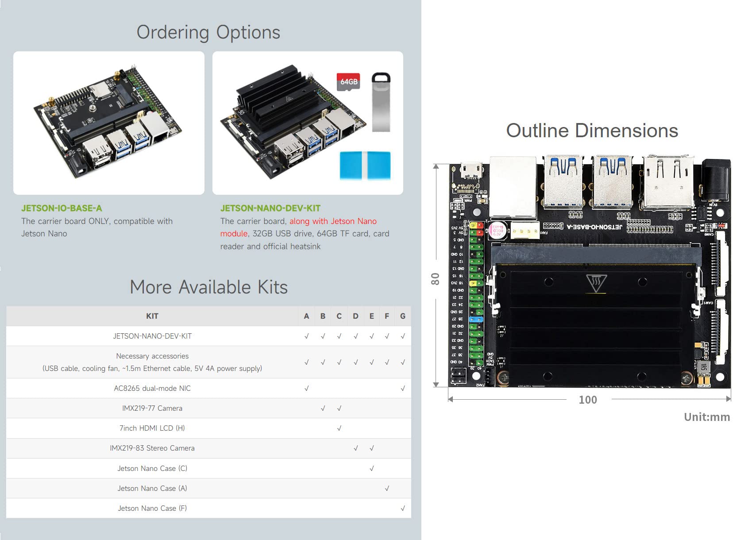Select the JETSON-NANO-DEV-KIT green title
Viewport: 756px width, 540px height.
coord(270,208)
